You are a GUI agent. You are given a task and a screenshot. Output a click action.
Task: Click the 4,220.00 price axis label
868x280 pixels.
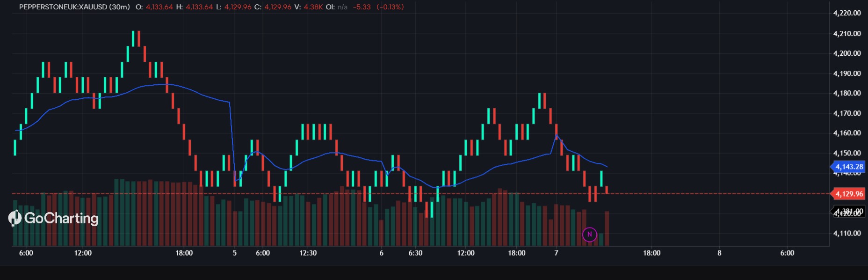point(847,13)
